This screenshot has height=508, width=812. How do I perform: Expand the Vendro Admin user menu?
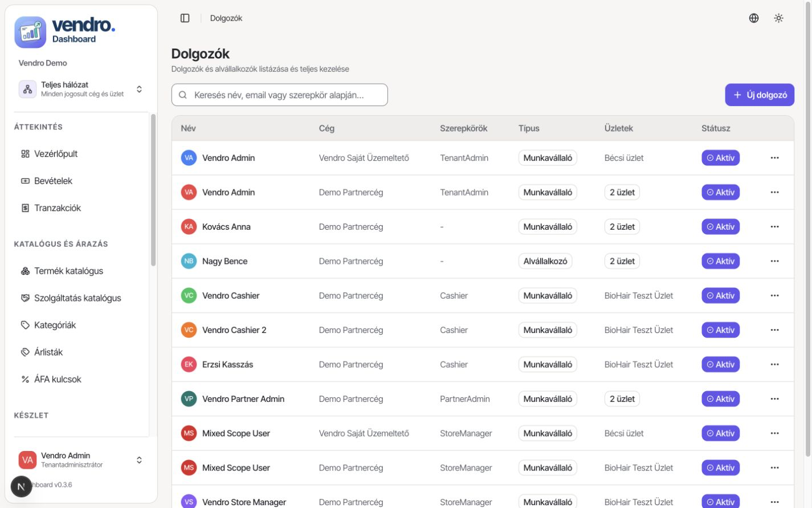[81, 460]
